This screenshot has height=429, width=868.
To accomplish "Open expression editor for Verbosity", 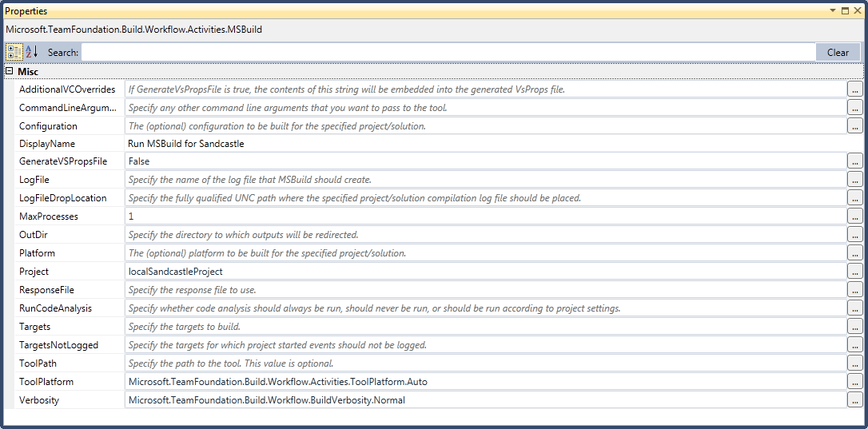I will pos(854,399).
